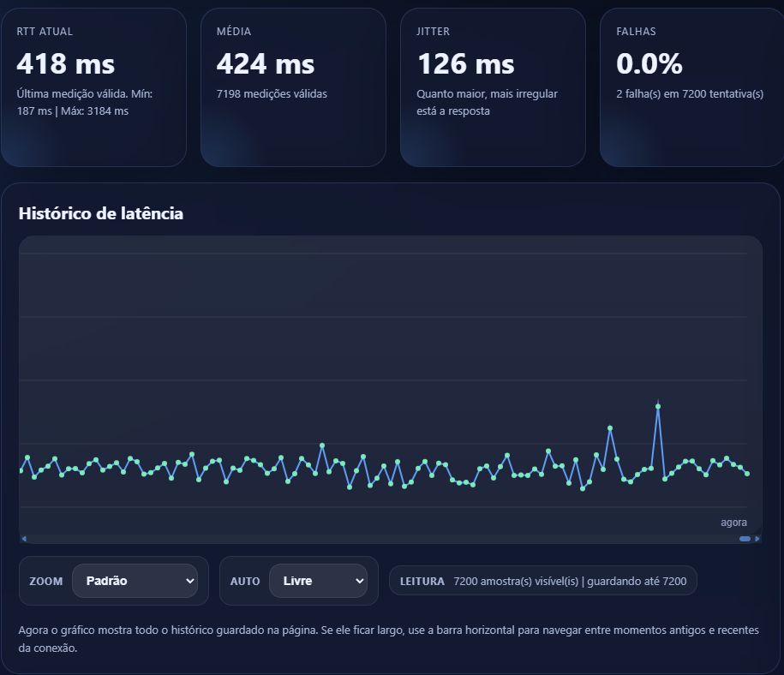Click the first data point at the chart's left edge
Screen dimensions: 784x675
(21, 470)
